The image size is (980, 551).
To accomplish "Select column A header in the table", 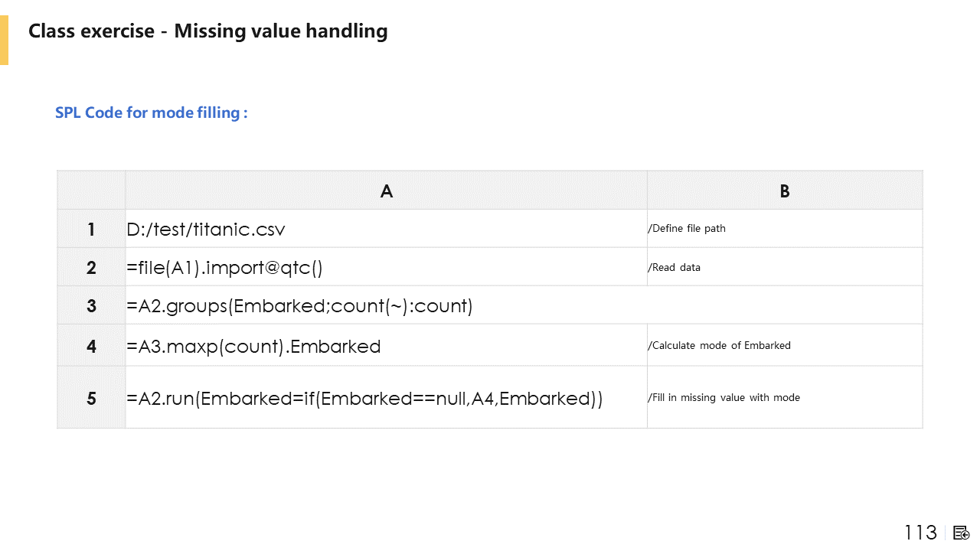I will click(386, 191).
